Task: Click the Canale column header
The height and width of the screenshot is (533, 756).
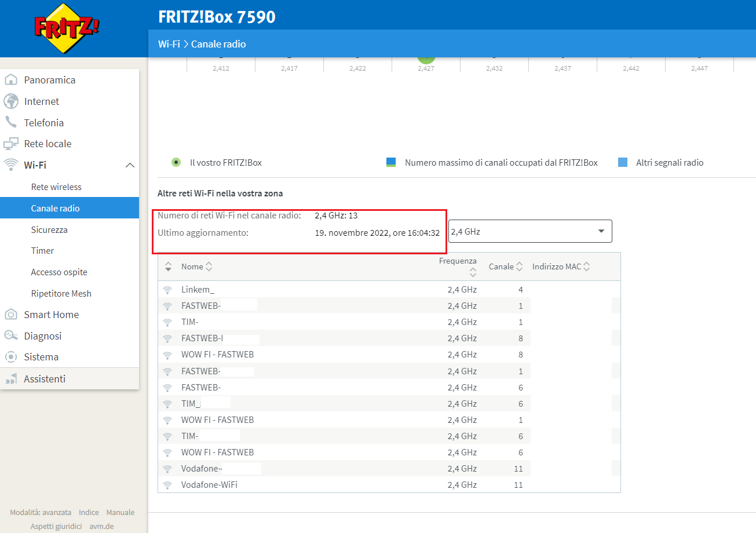Action: 501,267
